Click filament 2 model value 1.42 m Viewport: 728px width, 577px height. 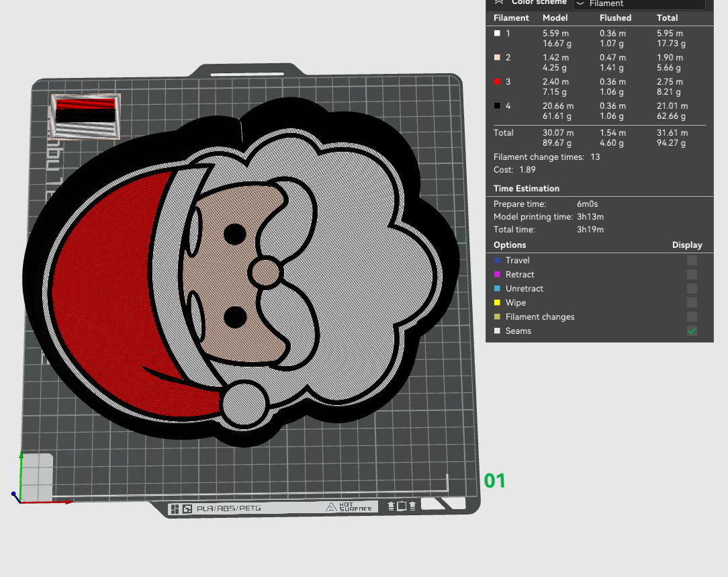click(x=556, y=58)
